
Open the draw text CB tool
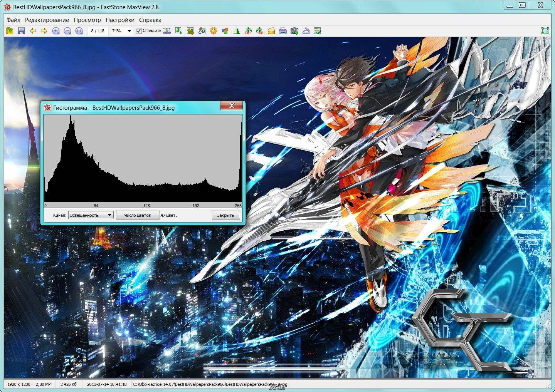pos(202,31)
